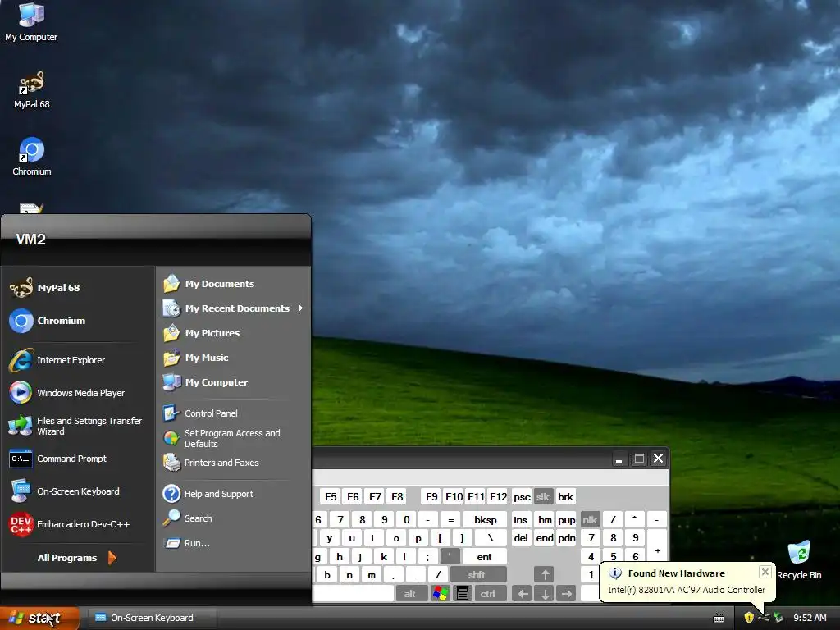Viewport: 840px width, 630px height.
Task: Click the security shield tray icon
Action: [749, 619]
